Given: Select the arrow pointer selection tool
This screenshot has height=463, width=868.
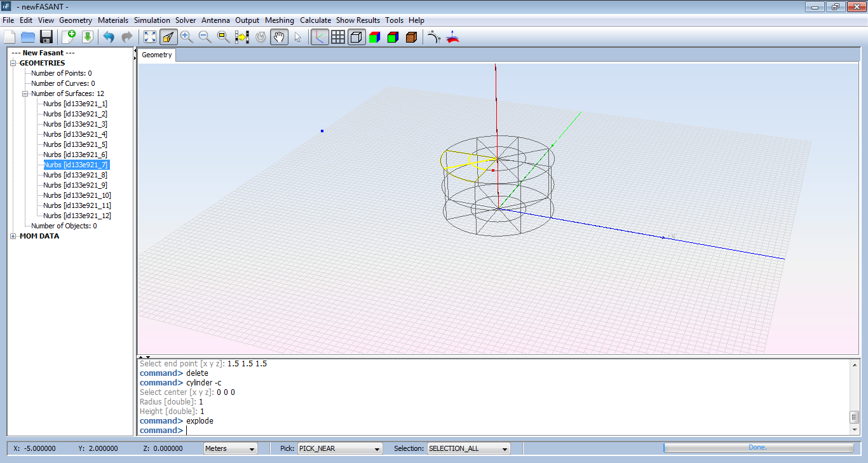Looking at the screenshot, I should pyautogui.click(x=297, y=37).
